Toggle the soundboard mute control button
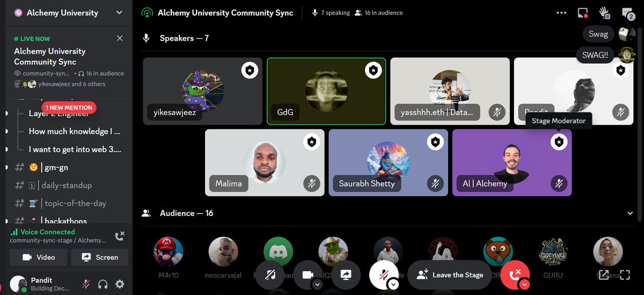This screenshot has width=644, height=295. click(270, 275)
